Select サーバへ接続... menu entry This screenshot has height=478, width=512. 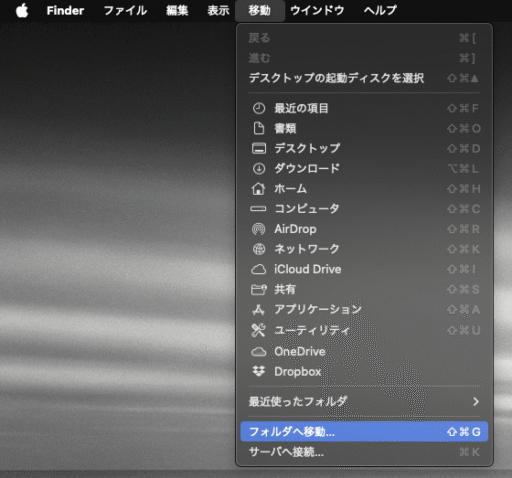(364, 452)
